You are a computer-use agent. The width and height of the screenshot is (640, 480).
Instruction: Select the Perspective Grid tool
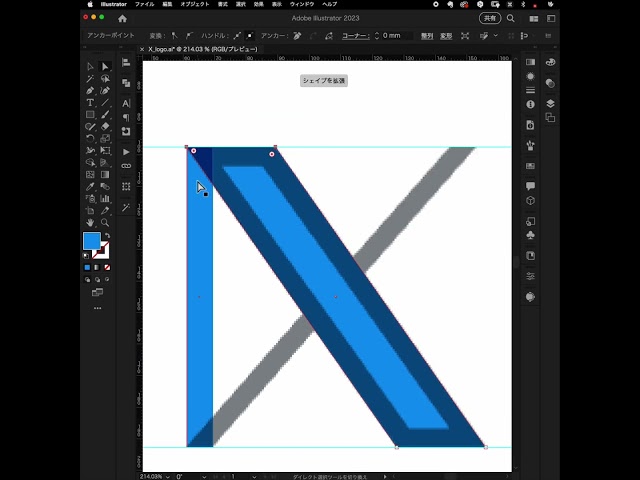105,162
